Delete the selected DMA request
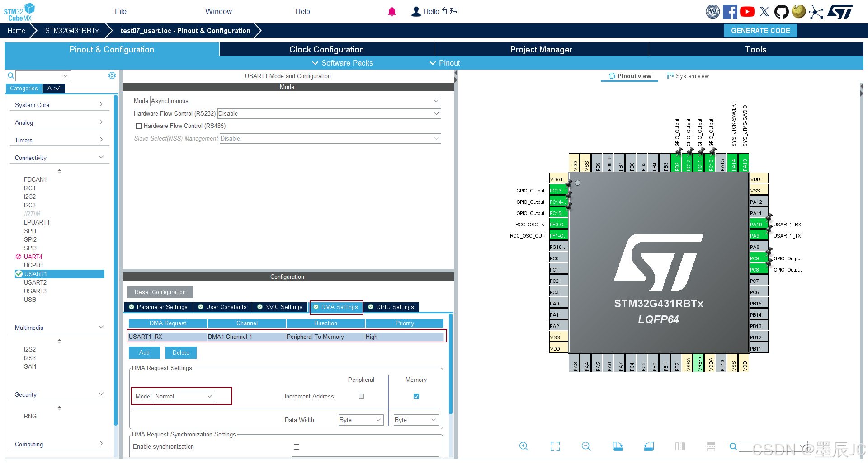 (181, 352)
